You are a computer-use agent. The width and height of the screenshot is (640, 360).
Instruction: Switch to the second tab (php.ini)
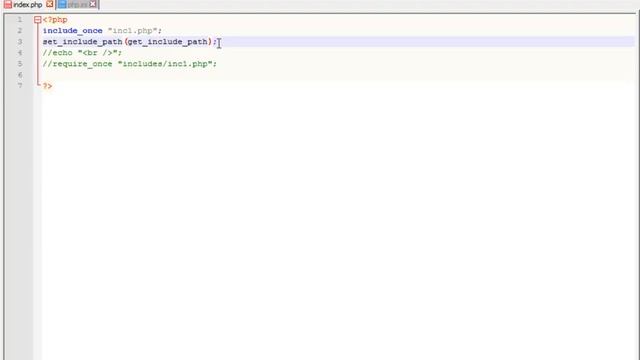[77, 5]
